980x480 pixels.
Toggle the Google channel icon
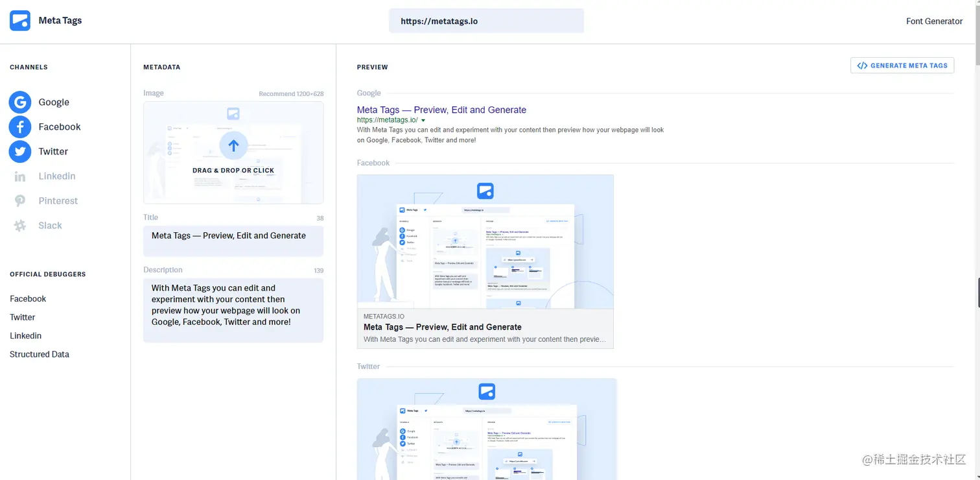20,102
